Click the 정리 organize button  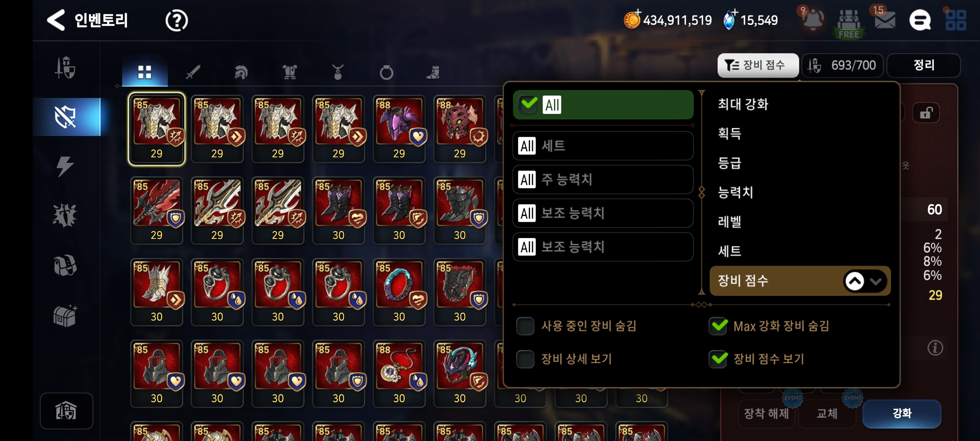pos(924,65)
